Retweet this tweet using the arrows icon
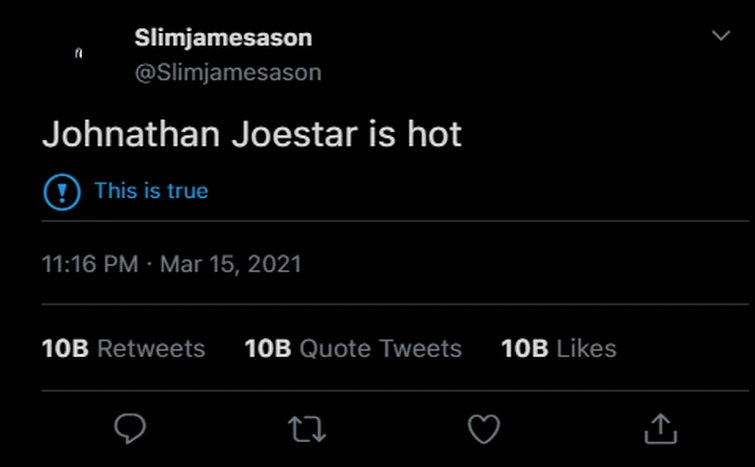 [307, 428]
